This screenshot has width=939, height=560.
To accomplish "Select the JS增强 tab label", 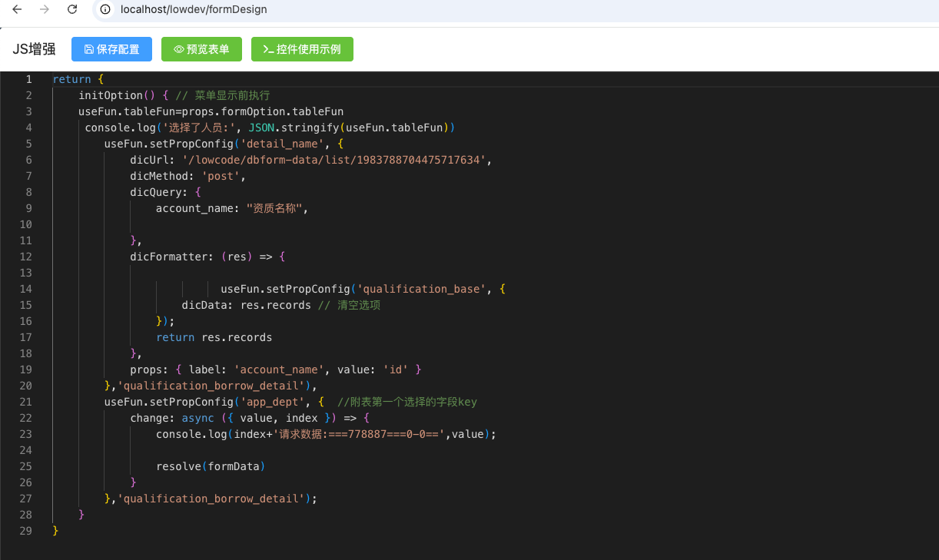I will tap(34, 49).
